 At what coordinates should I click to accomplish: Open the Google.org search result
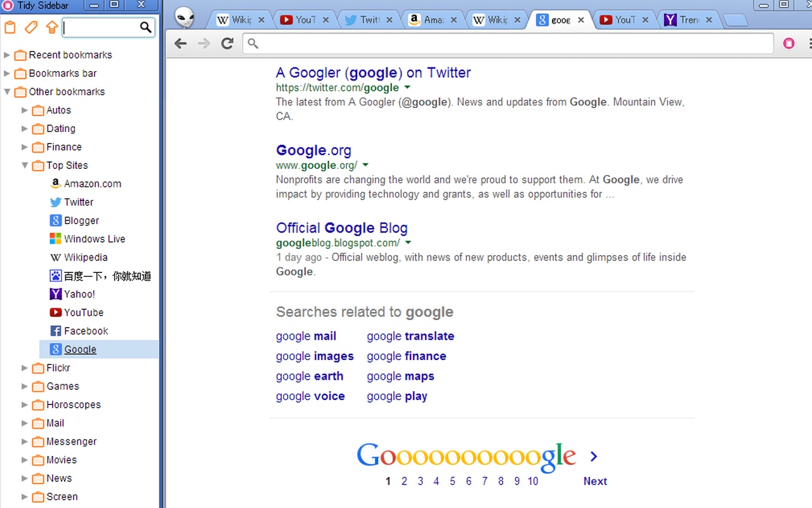[313, 150]
